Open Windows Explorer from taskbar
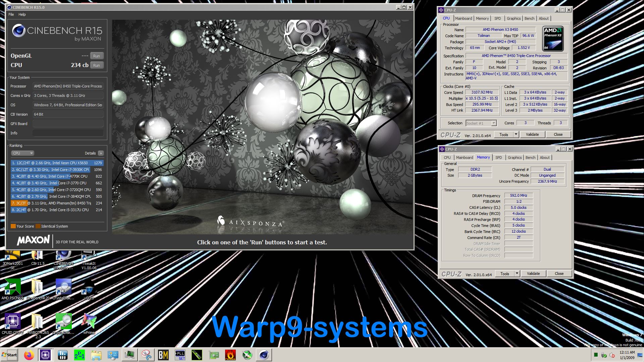This screenshot has width=644, height=362. pos(96,355)
